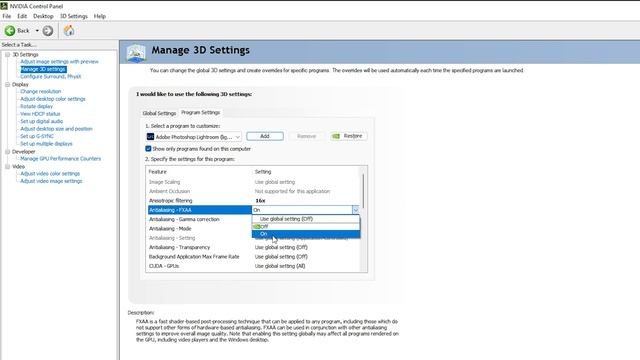Click the NVIDIA Control Panel title icon

[x=4, y=6]
